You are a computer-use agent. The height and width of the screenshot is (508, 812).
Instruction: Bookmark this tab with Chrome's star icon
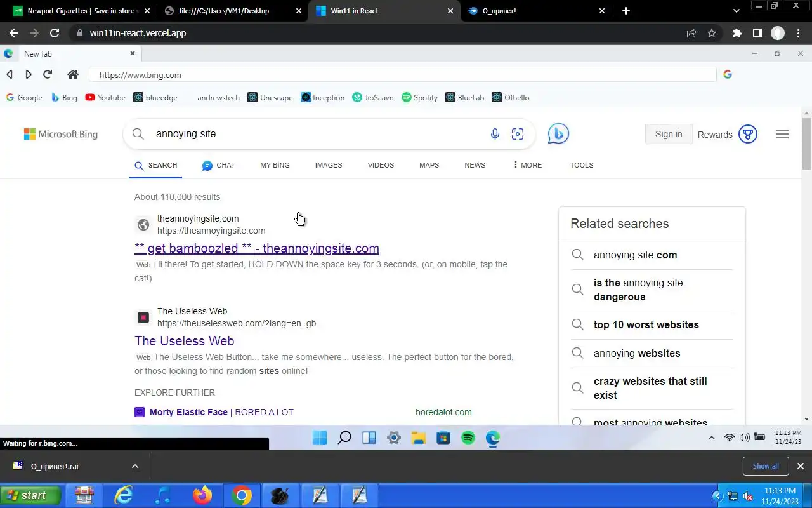click(x=712, y=33)
